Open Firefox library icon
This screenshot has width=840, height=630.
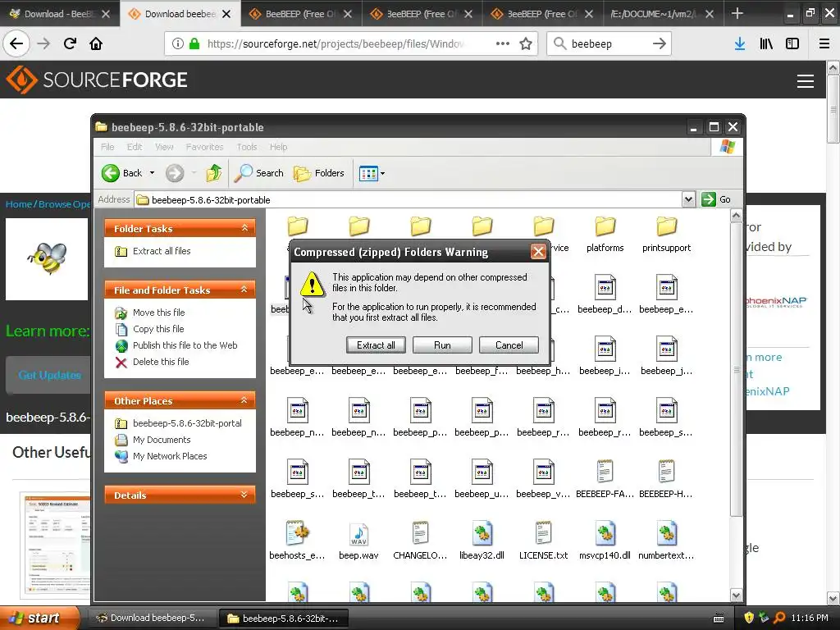(766, 43)
